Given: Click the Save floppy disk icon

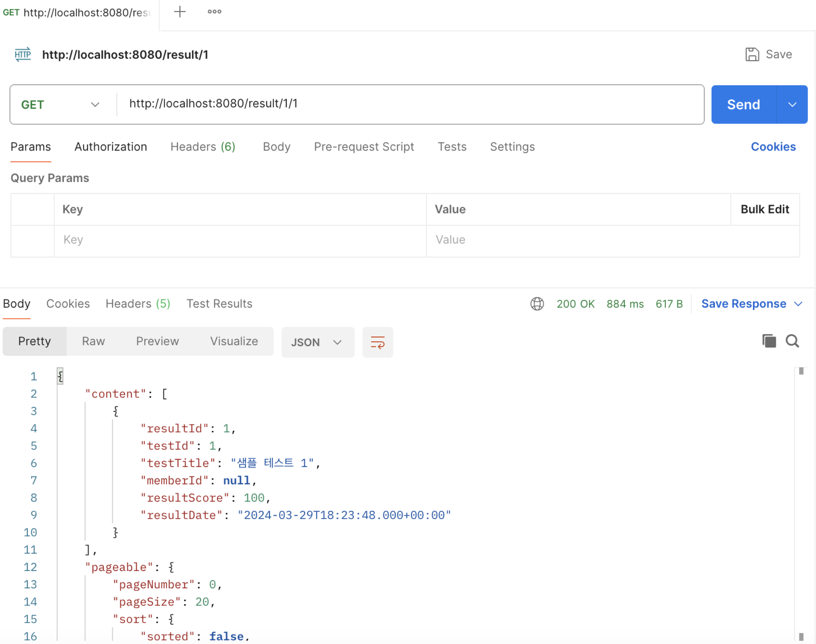Looking at the screenshot, I should click(752, 54).
